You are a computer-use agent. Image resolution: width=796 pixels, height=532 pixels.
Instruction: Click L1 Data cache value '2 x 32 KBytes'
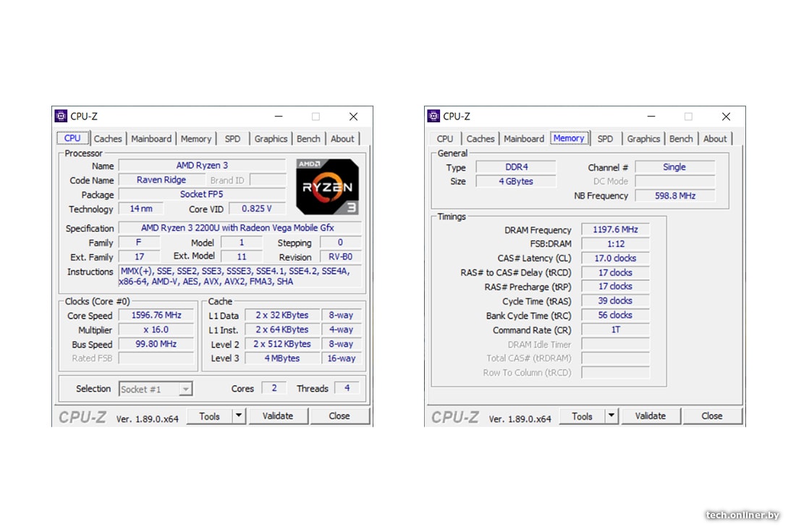(282, 316)
